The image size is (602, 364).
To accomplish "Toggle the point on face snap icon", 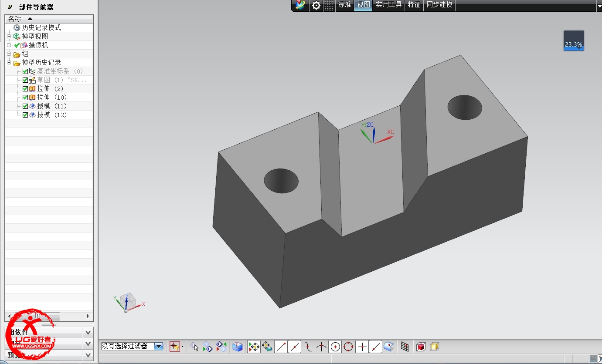I will (389, 347).
